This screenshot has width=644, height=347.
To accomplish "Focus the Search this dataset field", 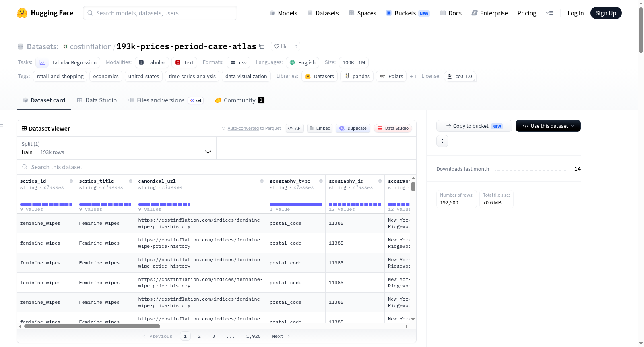I will 217,167.
